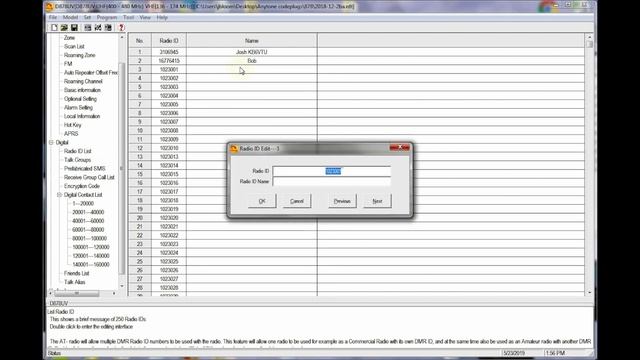Click the No. column header
640x360 pixels.
140,41
